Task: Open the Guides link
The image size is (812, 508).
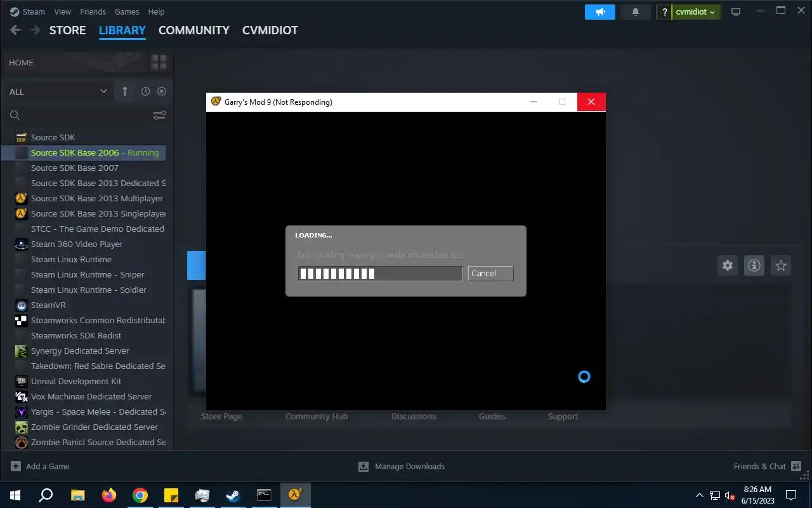Action: coord(492,417)
